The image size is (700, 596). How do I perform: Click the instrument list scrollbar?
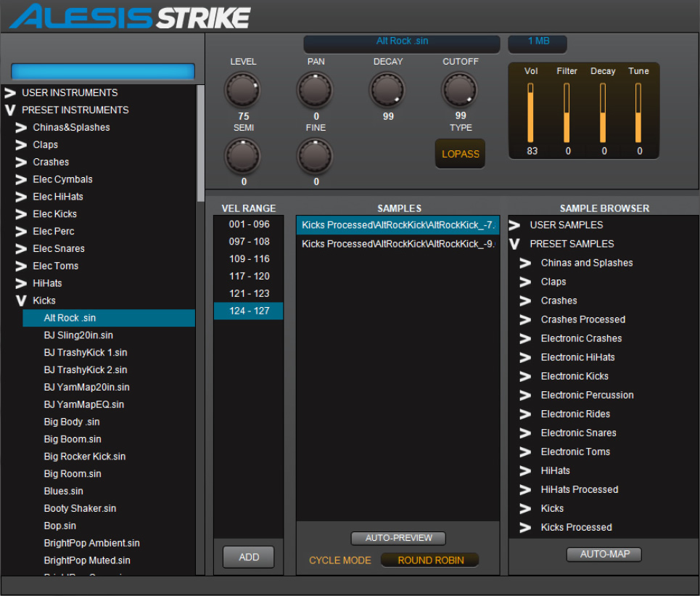pyautogui.click(x=200, y=143)
